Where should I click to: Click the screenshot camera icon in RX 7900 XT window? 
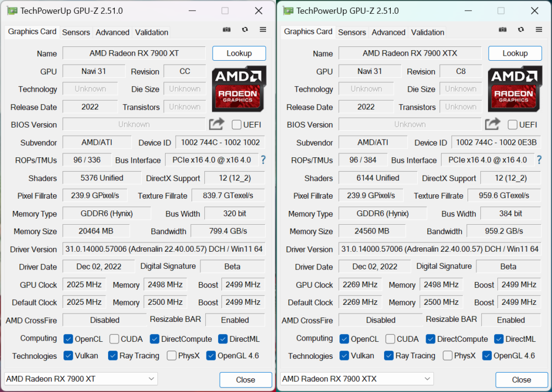click(x=227, y=30)
